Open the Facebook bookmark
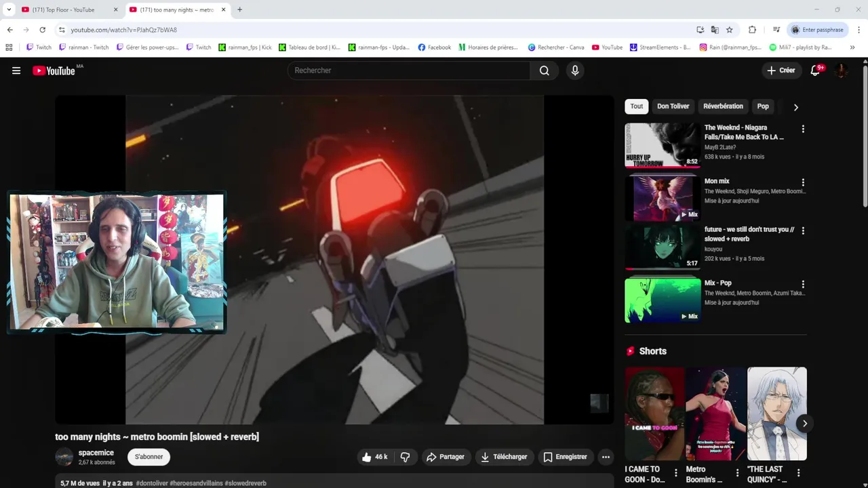Image resolution: width=868 pixels, height=488 pixels. click(435, 47)
